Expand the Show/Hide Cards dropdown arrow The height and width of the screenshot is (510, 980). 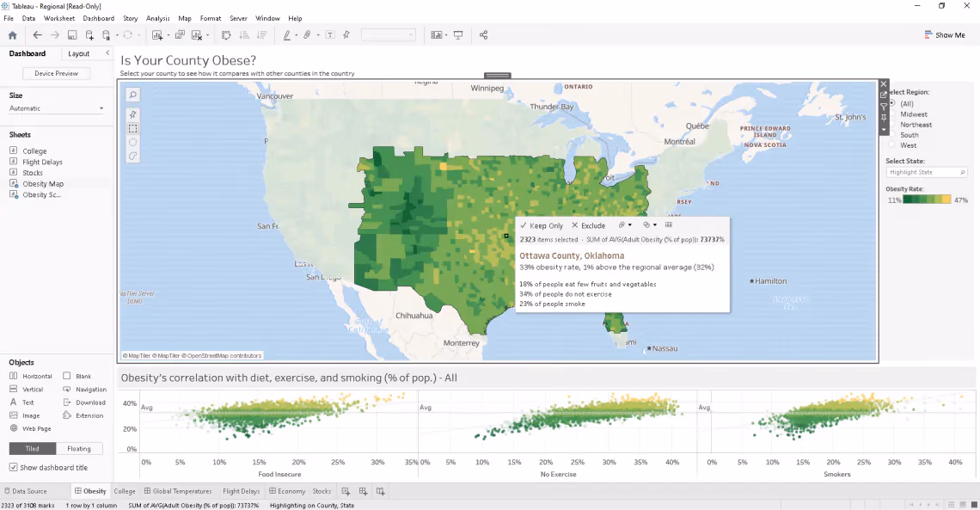(445, 35)
